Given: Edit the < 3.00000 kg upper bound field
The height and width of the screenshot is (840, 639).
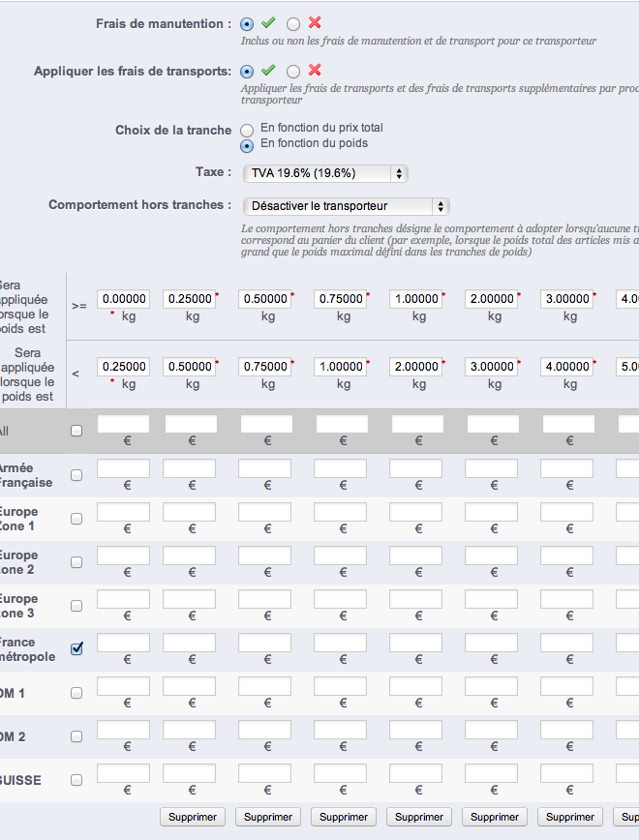Looking at the screenshot, I should pyautogui.click(x=492, y=367).
